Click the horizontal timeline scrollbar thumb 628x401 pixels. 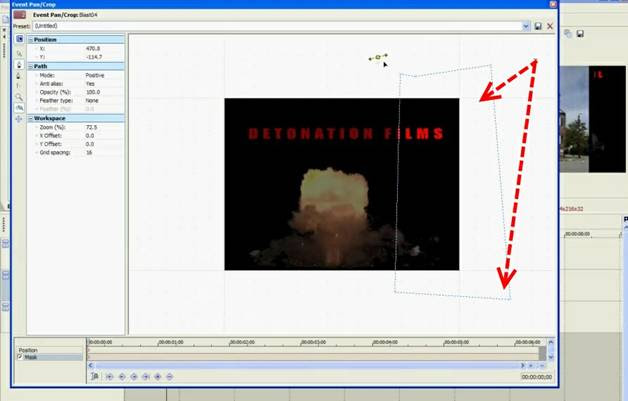click(x=307, y=365)
